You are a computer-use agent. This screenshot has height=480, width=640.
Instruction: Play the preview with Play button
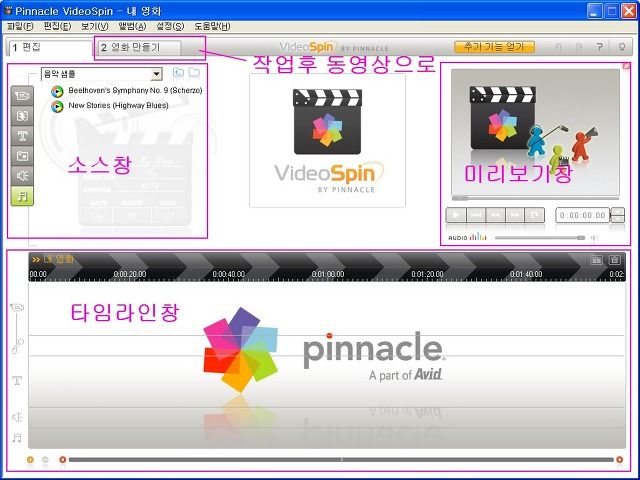456,215
